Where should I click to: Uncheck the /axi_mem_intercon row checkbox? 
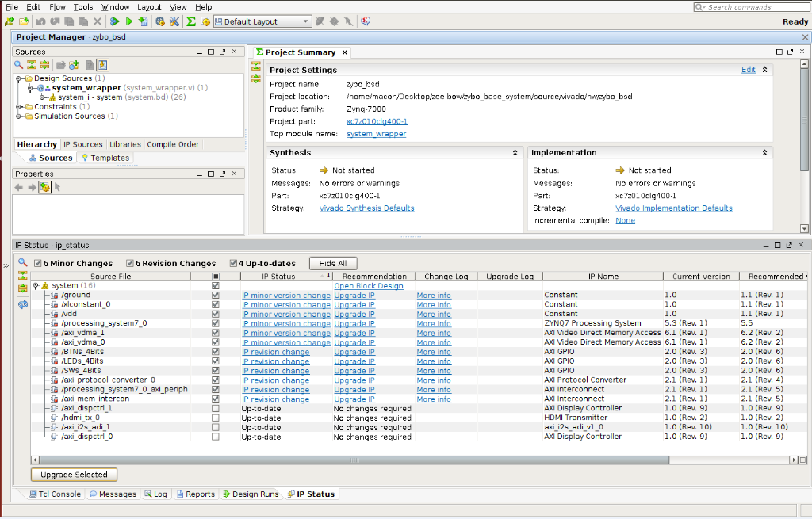tap(216, 399)
